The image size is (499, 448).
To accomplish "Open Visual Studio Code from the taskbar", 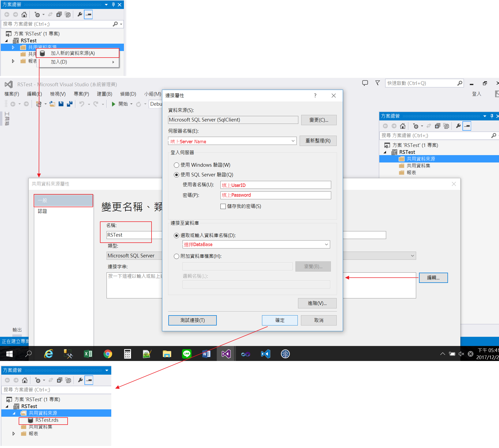I will click(266, 354).
